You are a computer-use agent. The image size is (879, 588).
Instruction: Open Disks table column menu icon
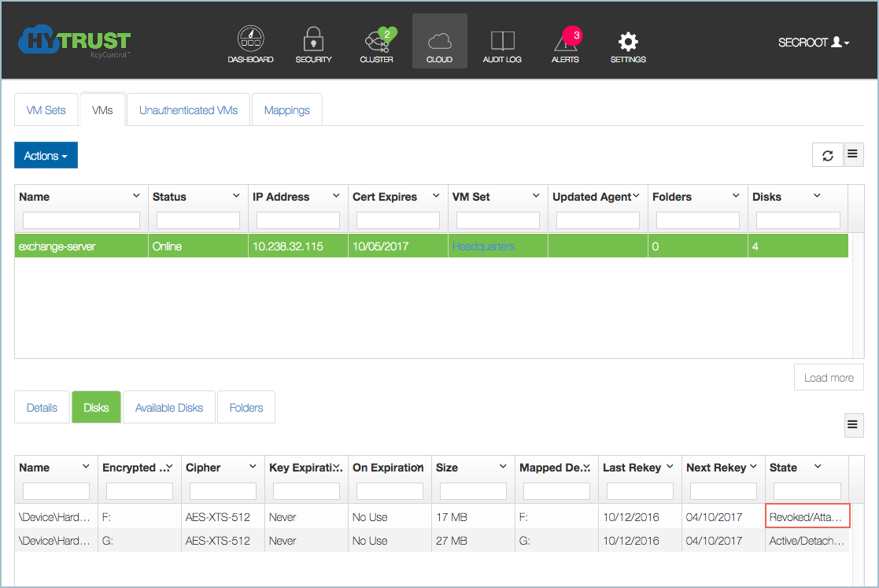853,425
